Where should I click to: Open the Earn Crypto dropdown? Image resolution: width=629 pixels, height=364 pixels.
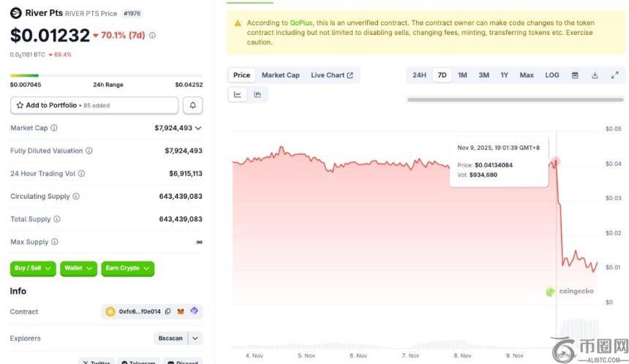[127, 268]
